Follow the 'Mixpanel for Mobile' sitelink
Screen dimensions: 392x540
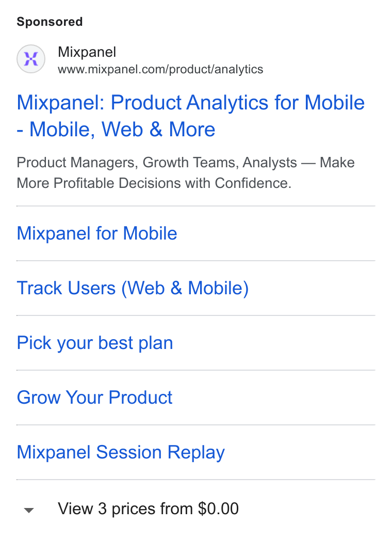click(x=96, y=233)
